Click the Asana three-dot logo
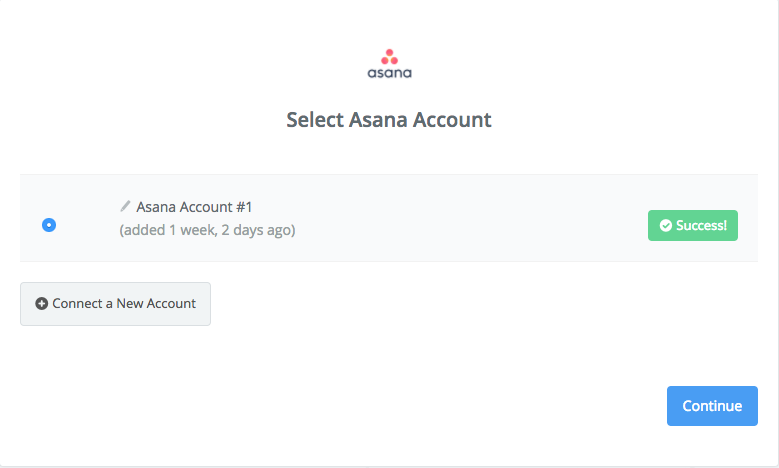This screenshot has width=779, height=468. [390, 57]
